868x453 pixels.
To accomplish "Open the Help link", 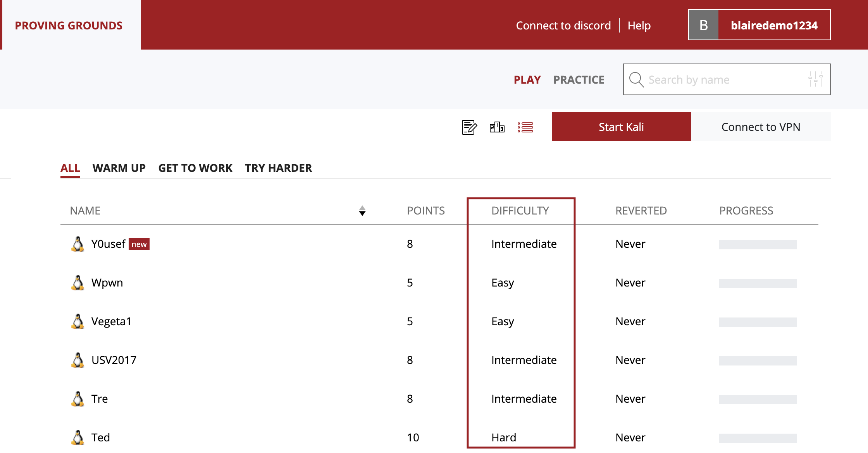I will pyautogui.click(x=639, y=26).
